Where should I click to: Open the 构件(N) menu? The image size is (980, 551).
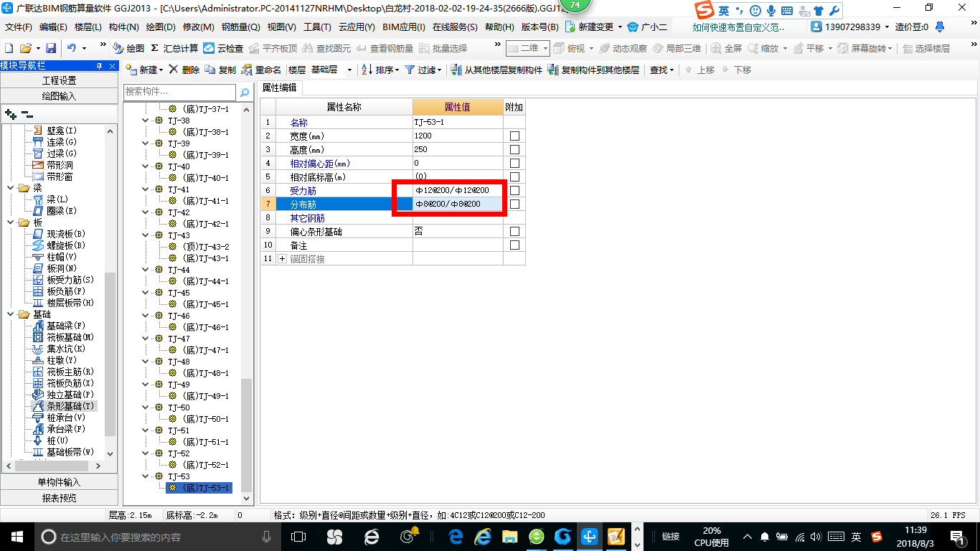[124, 27]
